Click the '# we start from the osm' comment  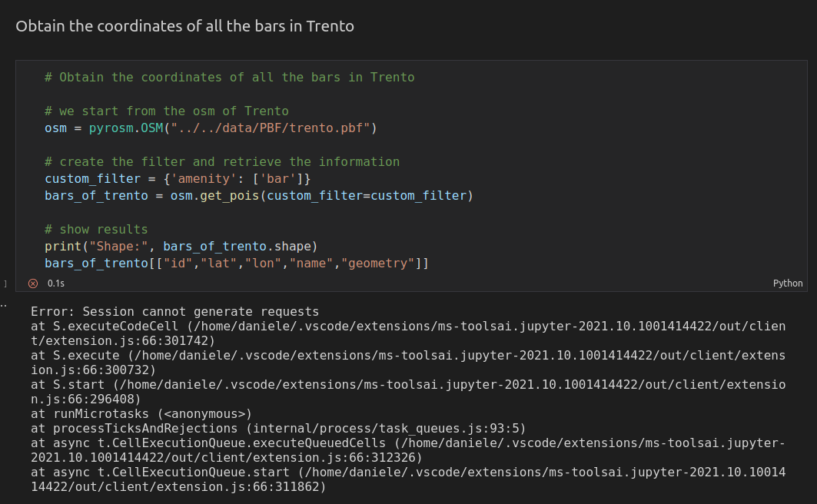point(166,111)
